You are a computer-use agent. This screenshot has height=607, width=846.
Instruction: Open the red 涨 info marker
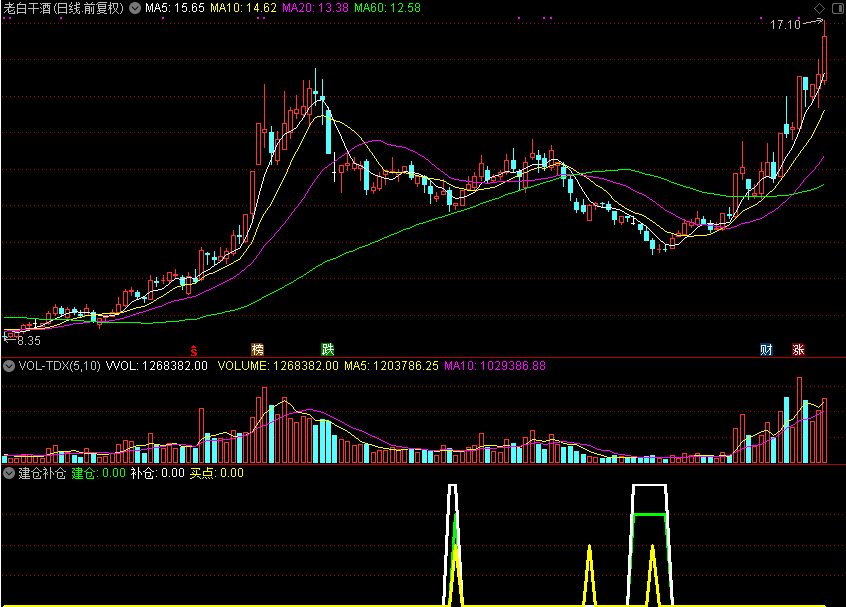tap(798, 350)
